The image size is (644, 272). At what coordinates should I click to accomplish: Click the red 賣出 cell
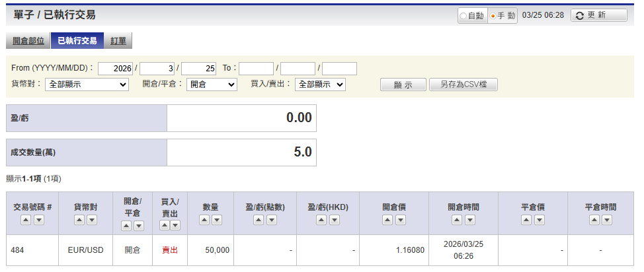pyautogui.click(x=170, y=250)
